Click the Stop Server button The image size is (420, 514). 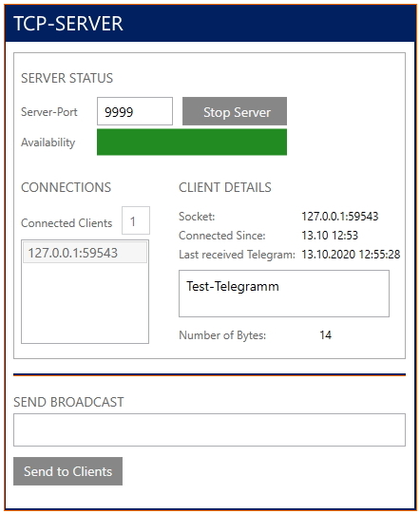pos(235,111)
